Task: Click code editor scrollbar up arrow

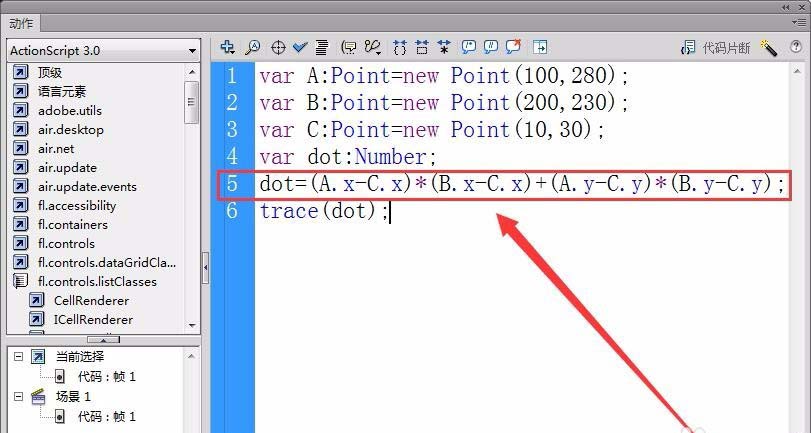Action: 797,72
